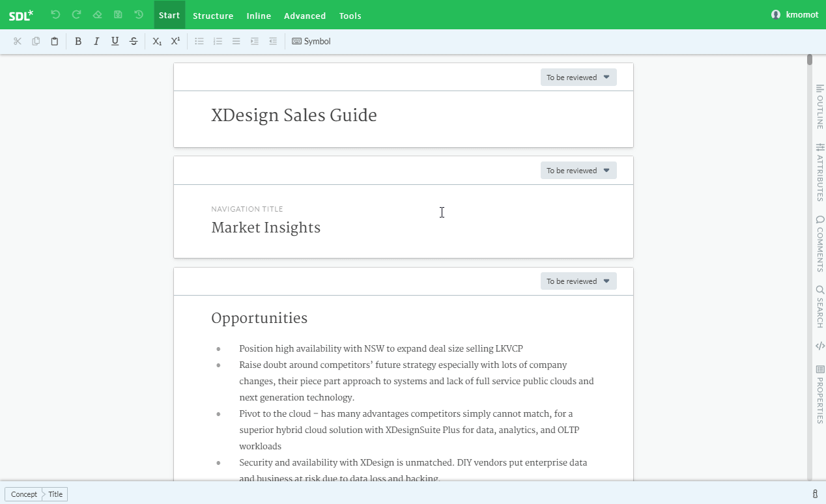The width and height of the screenshot is (826, 504).
Task: Click the Opportunities heading
Action: pyautogui.click(x=259, y=318)
